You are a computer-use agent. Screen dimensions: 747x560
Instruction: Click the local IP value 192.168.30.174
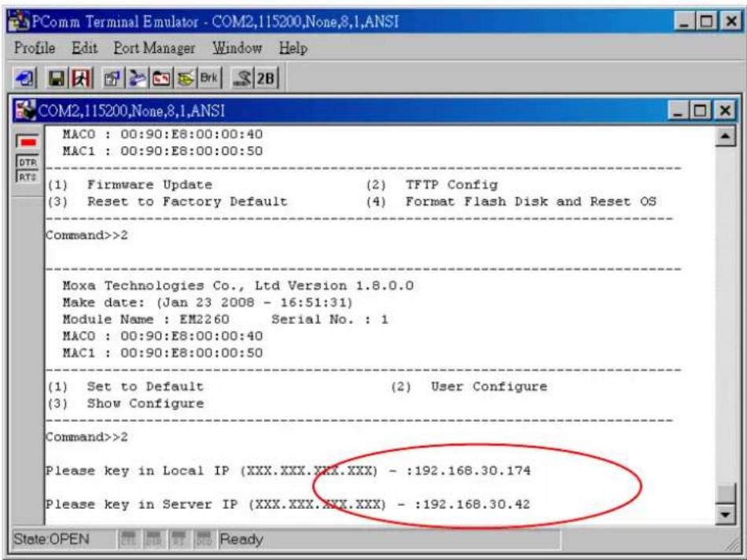click(x=472, y=471)
